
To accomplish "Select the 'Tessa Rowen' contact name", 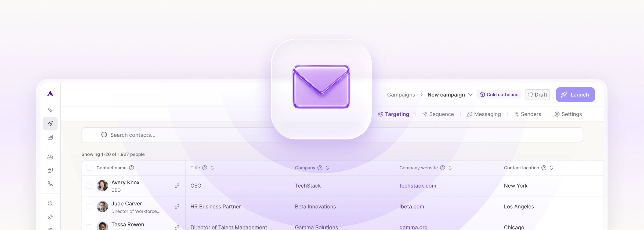I will coord(128,225).
